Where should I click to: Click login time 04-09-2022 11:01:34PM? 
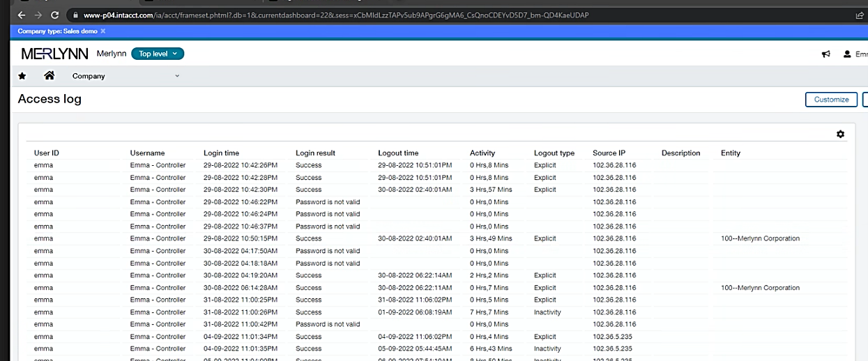[241, 337]
